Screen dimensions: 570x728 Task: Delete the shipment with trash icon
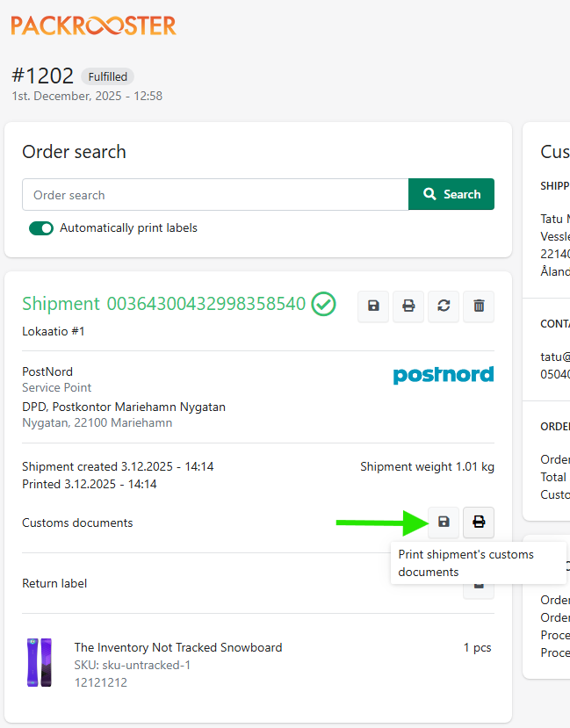click(479, 306)
